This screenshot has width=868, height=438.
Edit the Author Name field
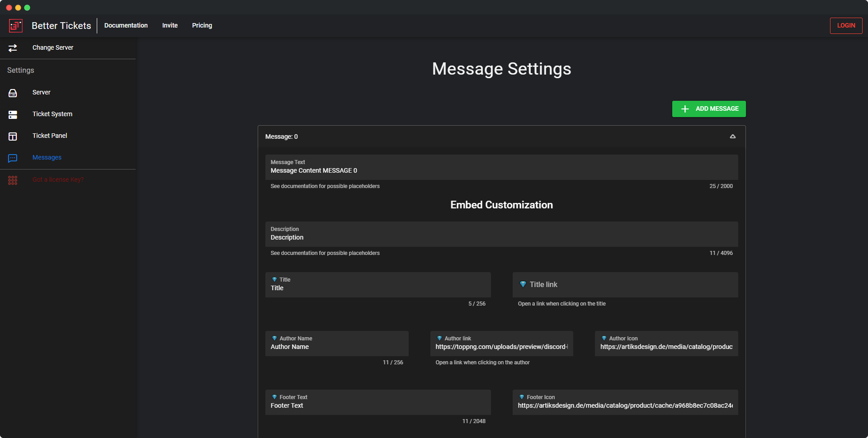pyautogui.click(x=336, y=347)
